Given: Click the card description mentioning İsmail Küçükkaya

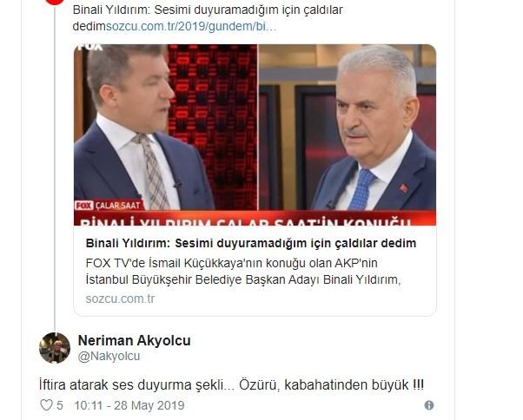Looking at the screenshot, I should (243, 271).
